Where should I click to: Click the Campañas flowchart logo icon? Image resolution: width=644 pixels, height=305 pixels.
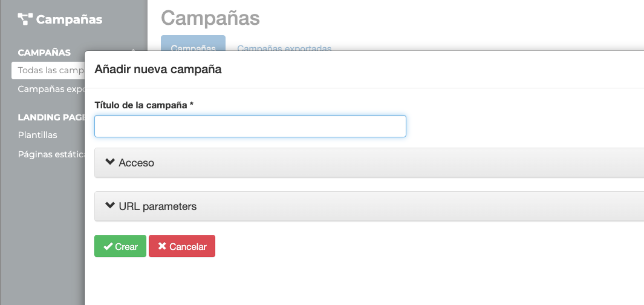point(25,19)
